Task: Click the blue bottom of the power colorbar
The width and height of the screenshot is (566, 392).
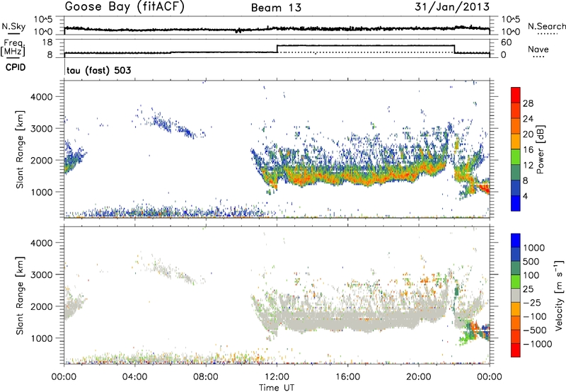Action: (x=516, y=204)
